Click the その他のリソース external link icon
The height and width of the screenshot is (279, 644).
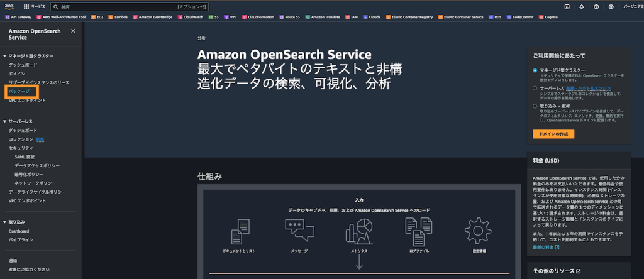tap(579, 271)
